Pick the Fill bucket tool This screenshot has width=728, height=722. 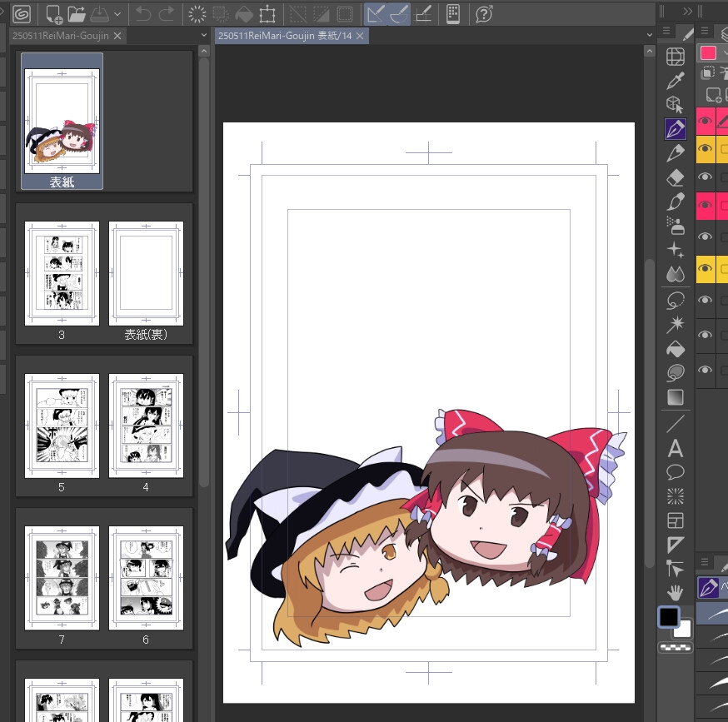click(676, 348)
